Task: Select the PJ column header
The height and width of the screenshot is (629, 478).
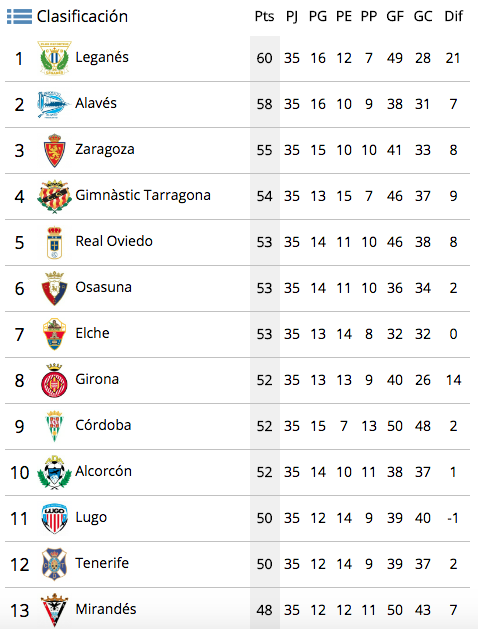Action: 292,16
